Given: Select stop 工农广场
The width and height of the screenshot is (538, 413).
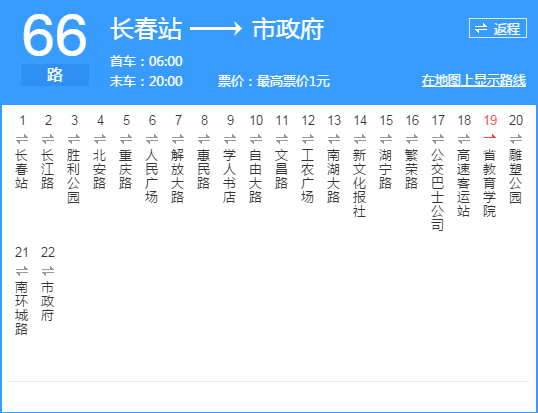Looking at the screenshot, I should point(308,176).
